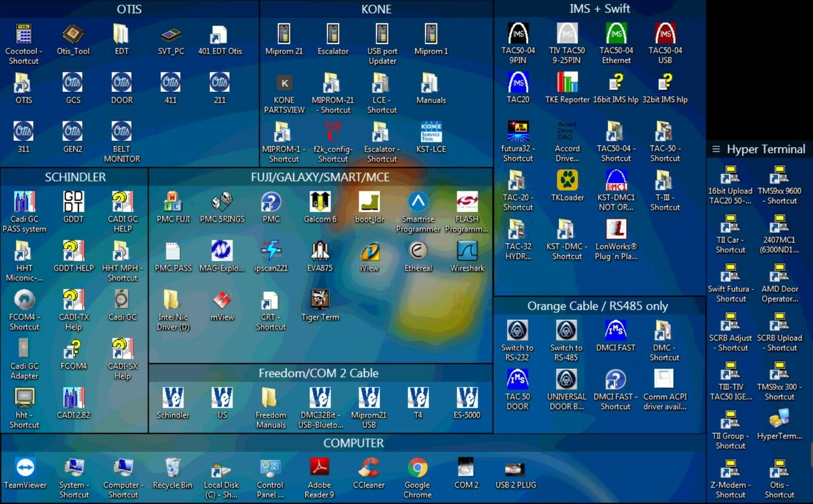Launch Galcom 6
Screen dimensions: 813x504
coord(320,202)
